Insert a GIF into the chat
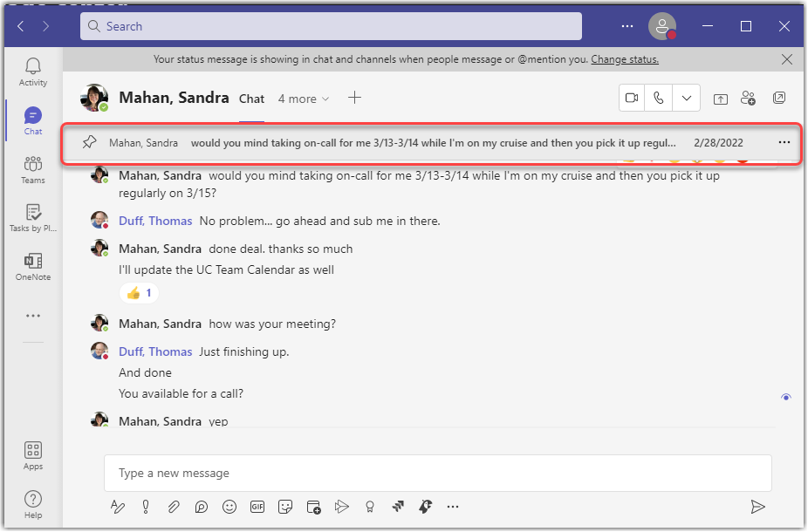808x532 pixels. pos(257,506)
